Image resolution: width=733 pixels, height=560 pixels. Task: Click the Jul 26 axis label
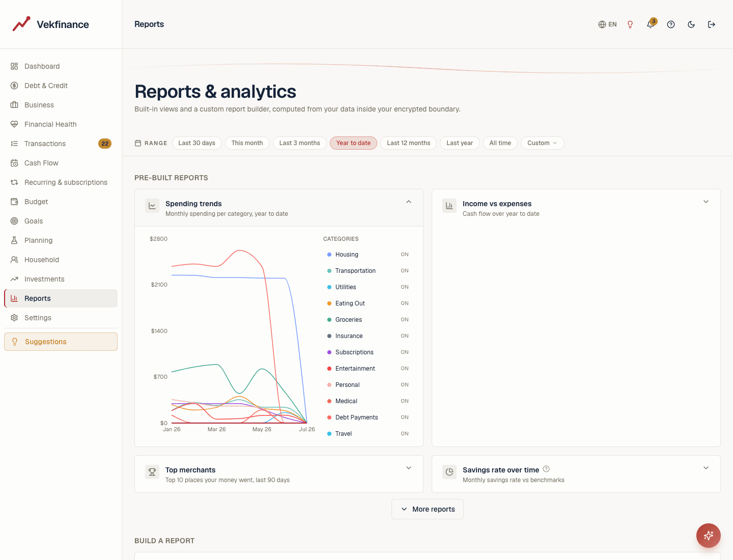point(307,429)
